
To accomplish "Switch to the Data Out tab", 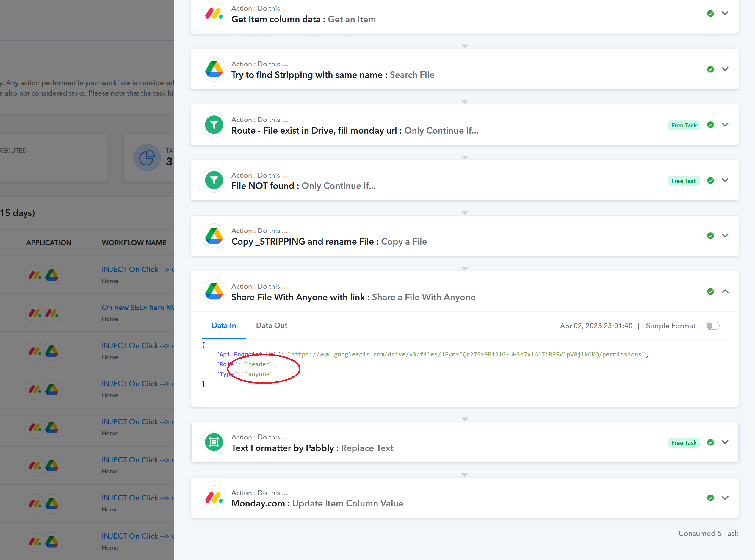I will pyautogui.click(x=271, y=326).
